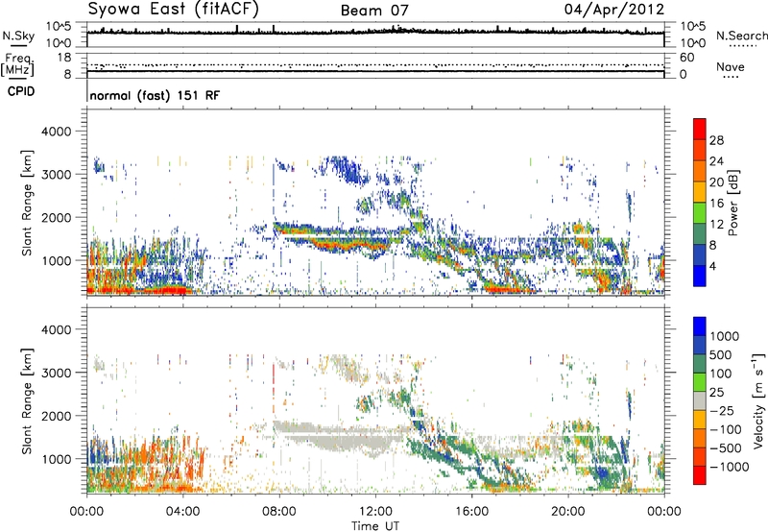
Task: Select the '-25' tick on the velocity color bar
Action: point(724,411)
